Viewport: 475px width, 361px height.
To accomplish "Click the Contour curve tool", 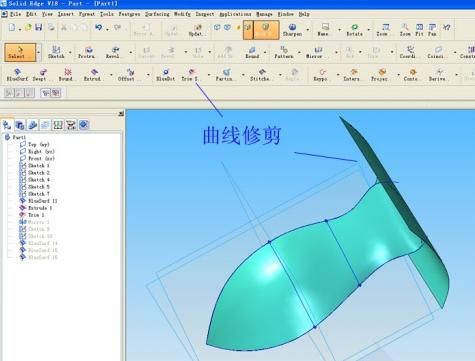I will point(411,75).
